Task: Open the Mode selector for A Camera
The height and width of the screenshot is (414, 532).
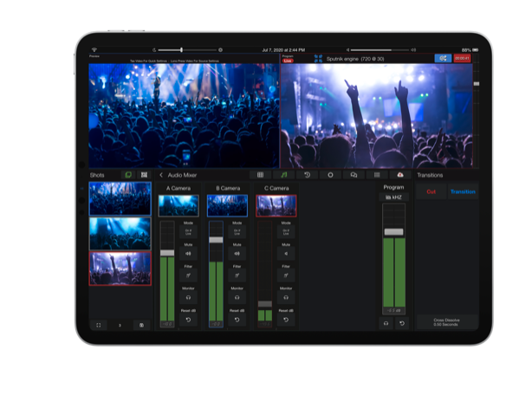Action: 189,233
